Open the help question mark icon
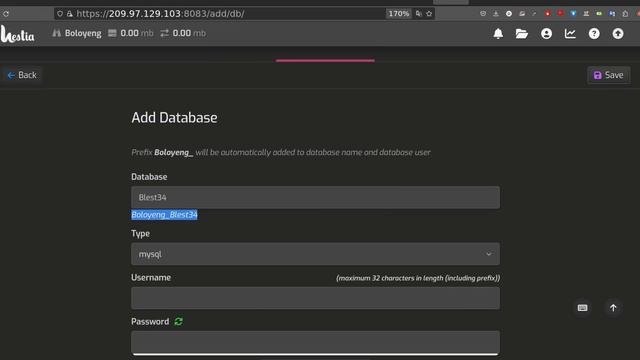This screenshot has height=360, width=640. (594, 33)
